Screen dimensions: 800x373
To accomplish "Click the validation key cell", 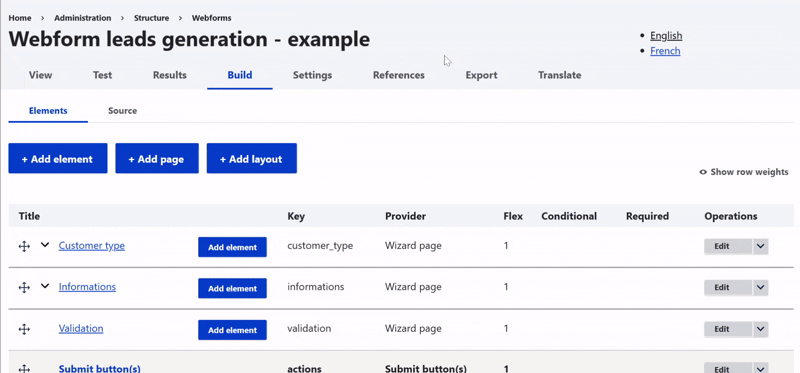I will coord(309,328).
